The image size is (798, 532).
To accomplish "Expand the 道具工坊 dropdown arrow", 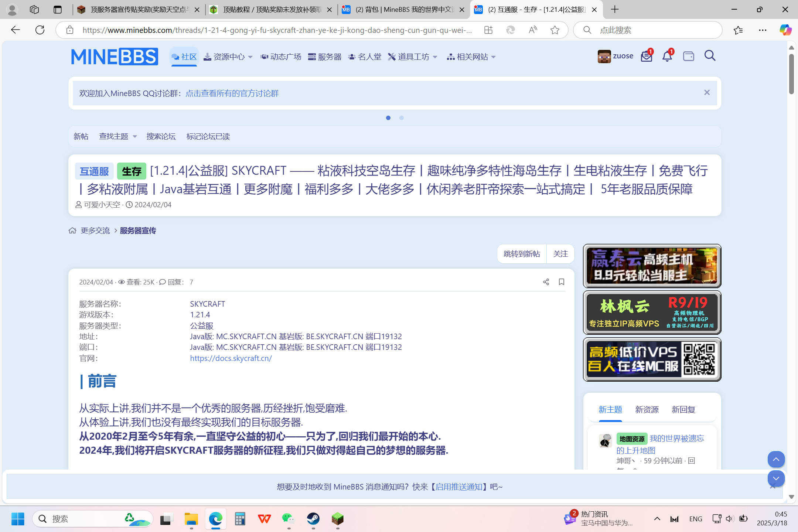I will [x=435, y=57].
